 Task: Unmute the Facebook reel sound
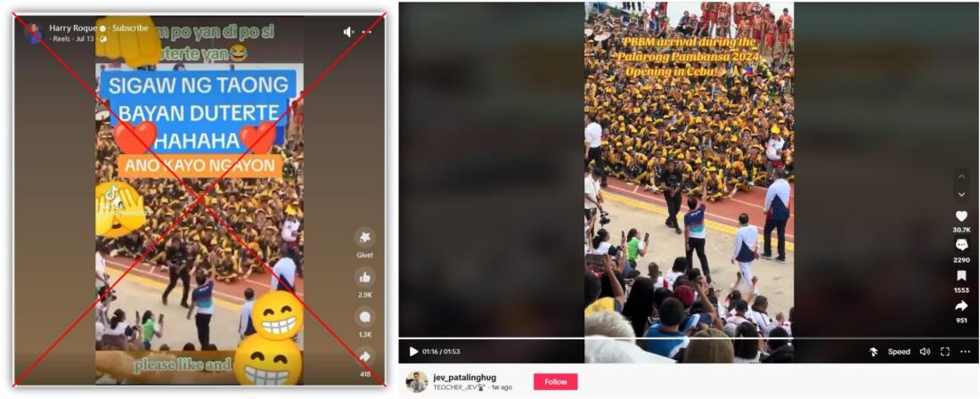pos(348,32)
